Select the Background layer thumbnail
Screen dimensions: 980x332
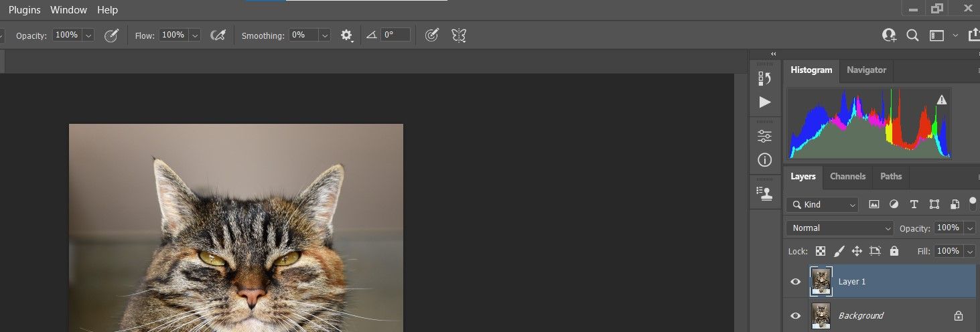[x=821, y=315]
